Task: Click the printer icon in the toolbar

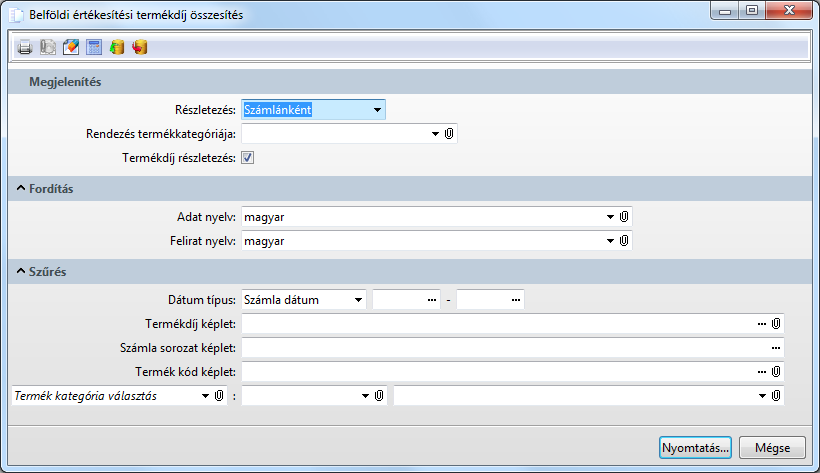Action: [x=25, y=47]
